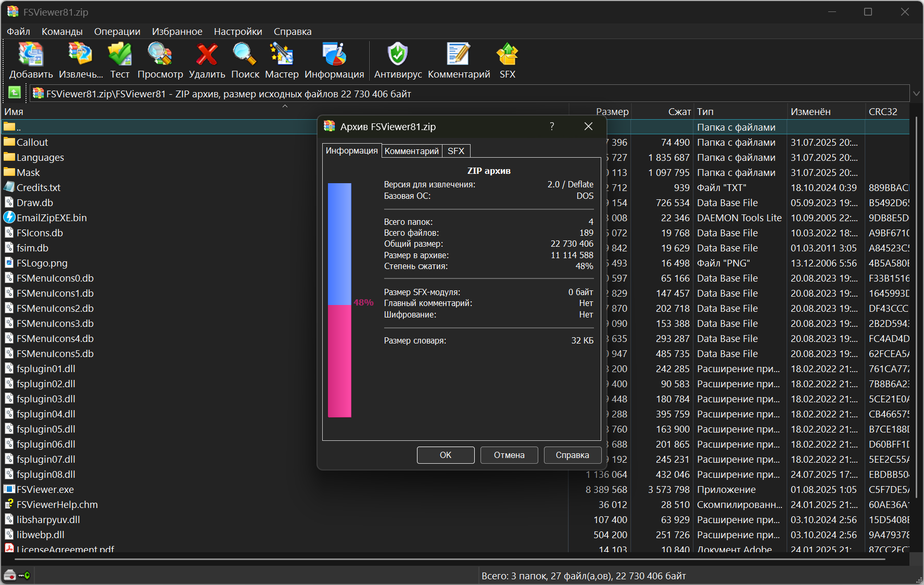Screen dimensions: 924x585
Task: Click the Извлечь (Extract) toolbar icon
Action: [x=81, y=55]
